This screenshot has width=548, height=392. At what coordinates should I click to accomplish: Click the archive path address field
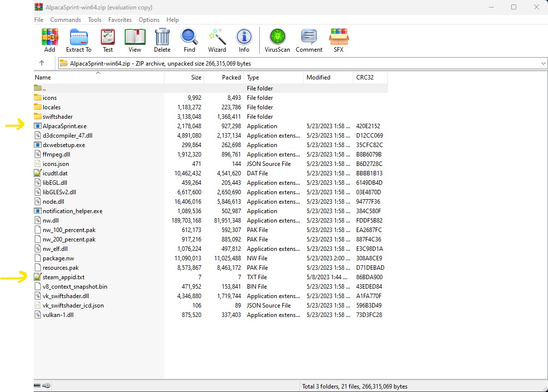click(302, 63)
